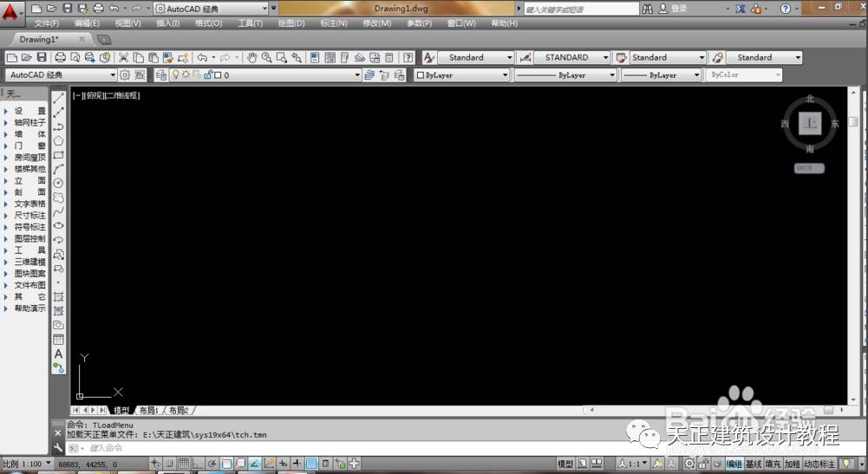Select the Ellipse draw tool
Screen dimensions: 868x474
tap(59, 225)
